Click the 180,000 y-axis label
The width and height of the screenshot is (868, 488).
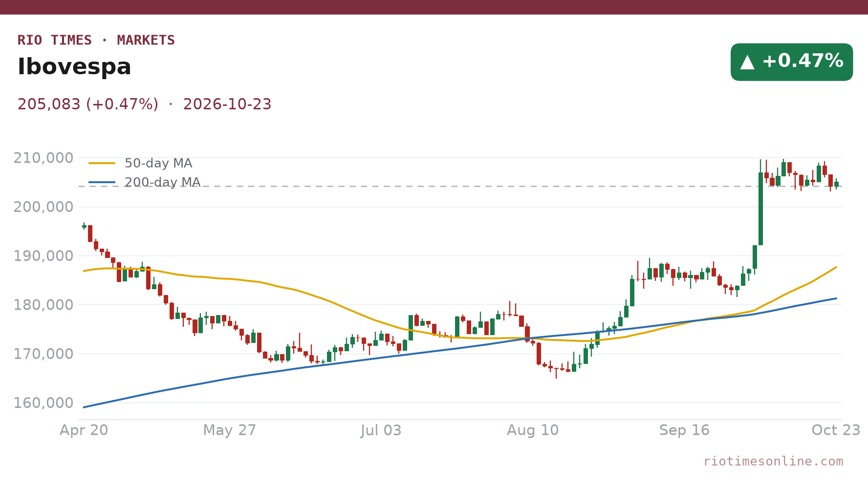tap(43, 305)
